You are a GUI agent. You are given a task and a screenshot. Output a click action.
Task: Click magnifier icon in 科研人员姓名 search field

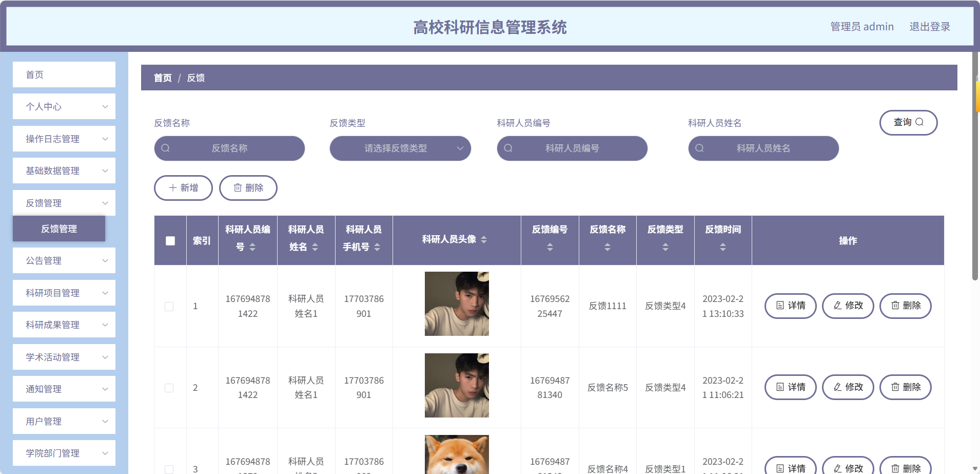[x=699, y=148]
